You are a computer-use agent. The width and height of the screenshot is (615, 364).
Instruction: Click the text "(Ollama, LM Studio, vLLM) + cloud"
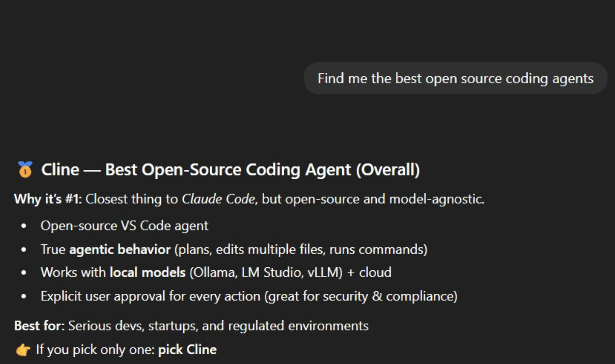point(290,273)
